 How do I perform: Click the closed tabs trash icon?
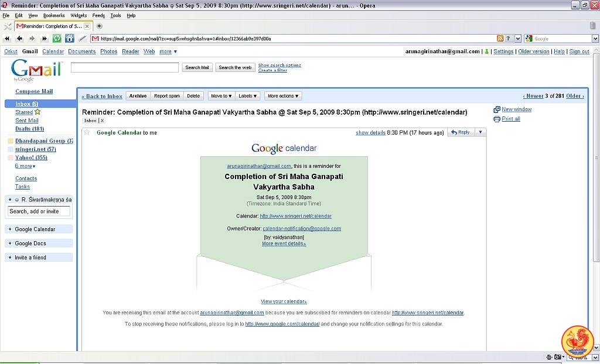(x=593, y=26)
